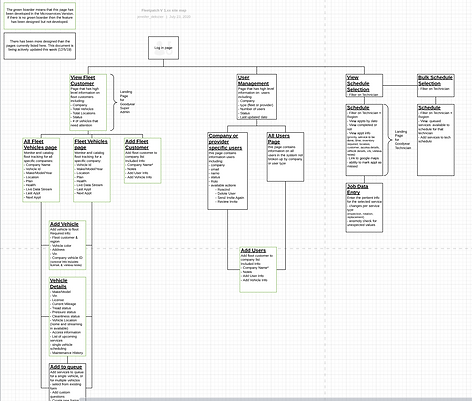This screenshot has height=401, width=472.
Task: Click '- Link to google maps' in Schedule
Action: point(363,158)
